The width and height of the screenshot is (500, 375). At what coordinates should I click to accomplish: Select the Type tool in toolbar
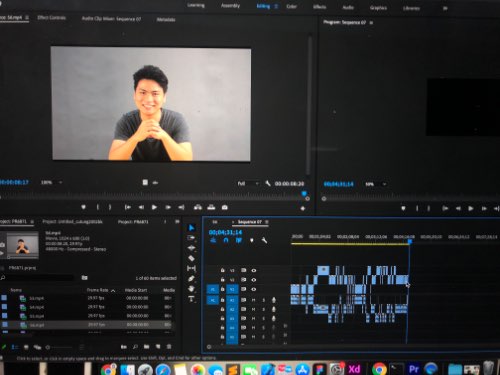tap(191, 299)
